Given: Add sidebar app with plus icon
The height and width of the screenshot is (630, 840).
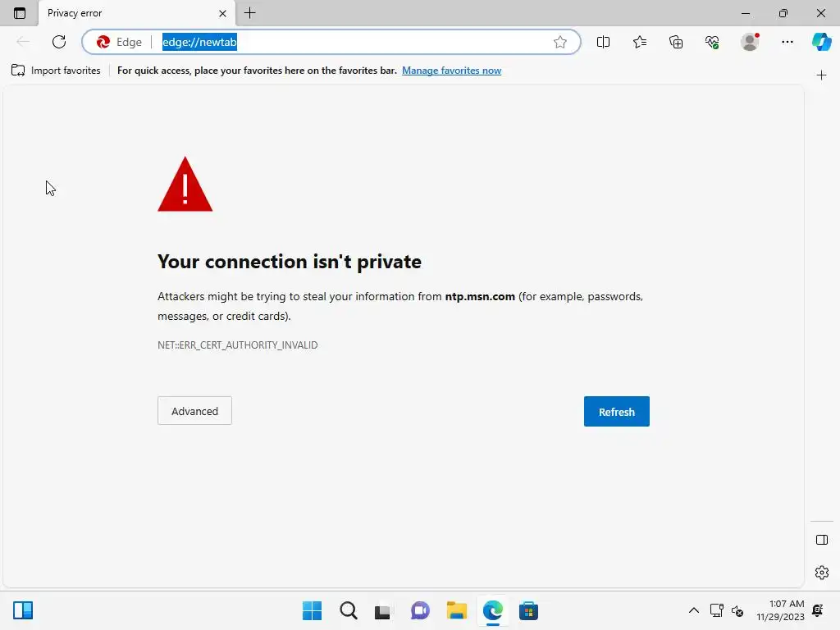Looking at the screenshot, I should (x=821, y=75).
